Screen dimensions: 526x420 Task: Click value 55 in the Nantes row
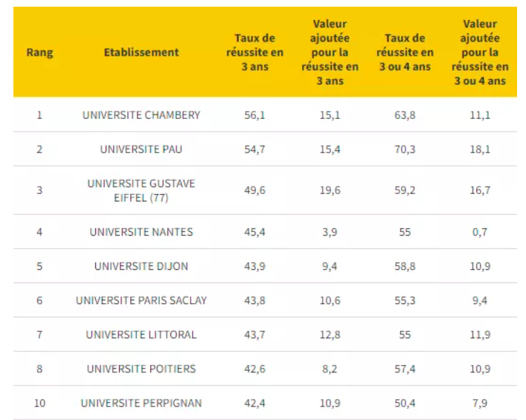point(405,232)
